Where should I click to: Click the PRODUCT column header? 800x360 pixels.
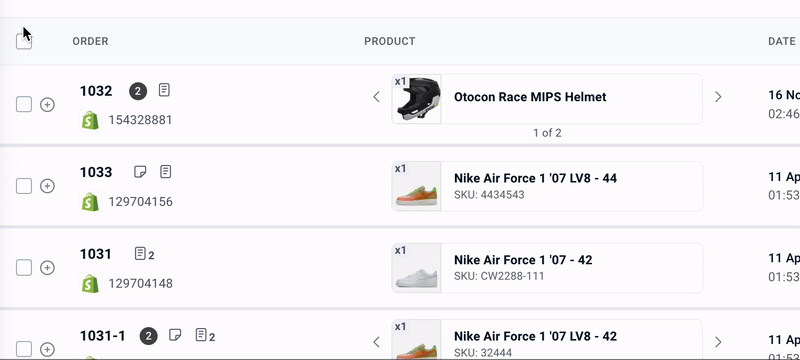390,41
